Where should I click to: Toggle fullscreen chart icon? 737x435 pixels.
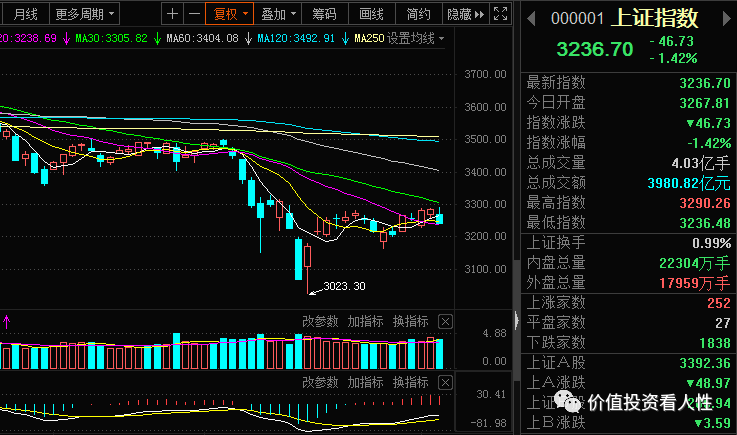pyautogui.click(x=501, y=14)
